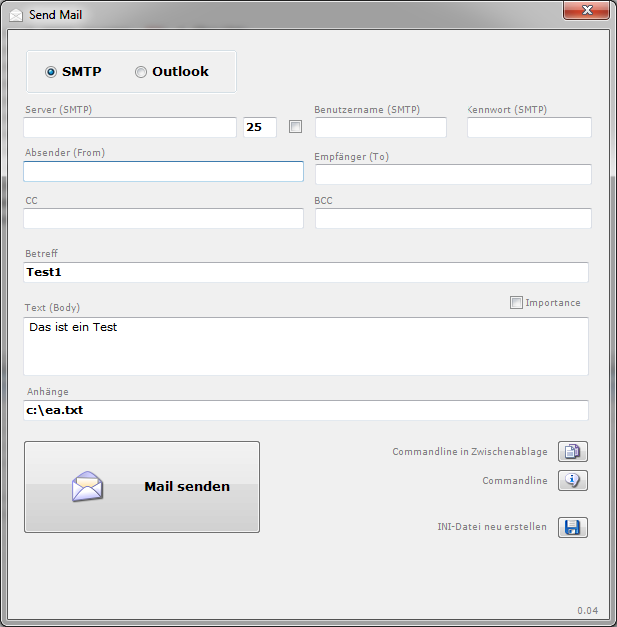Click the 'INI-Datei neu erstellen' label
Image resolution: width=617 pixels, height=627 pixels.
point(492,527)
